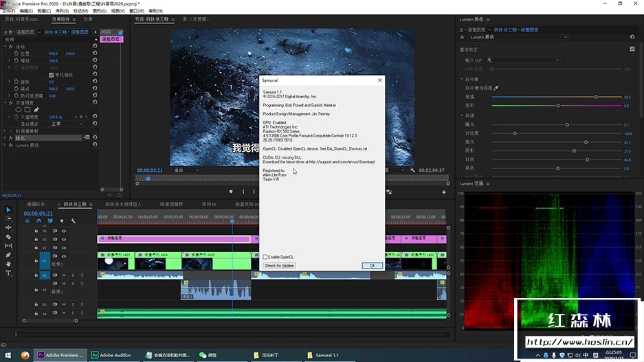Select the Pen tool in tools panel
The width and height of the screenshot is (644, 362).
pyautogui.click(x=8, y=255)
